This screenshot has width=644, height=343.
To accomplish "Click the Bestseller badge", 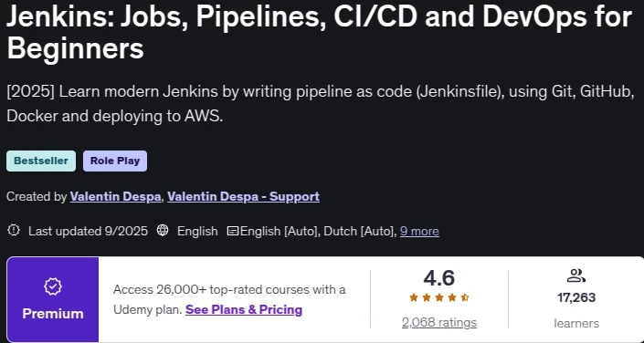I will click(41, 161).
